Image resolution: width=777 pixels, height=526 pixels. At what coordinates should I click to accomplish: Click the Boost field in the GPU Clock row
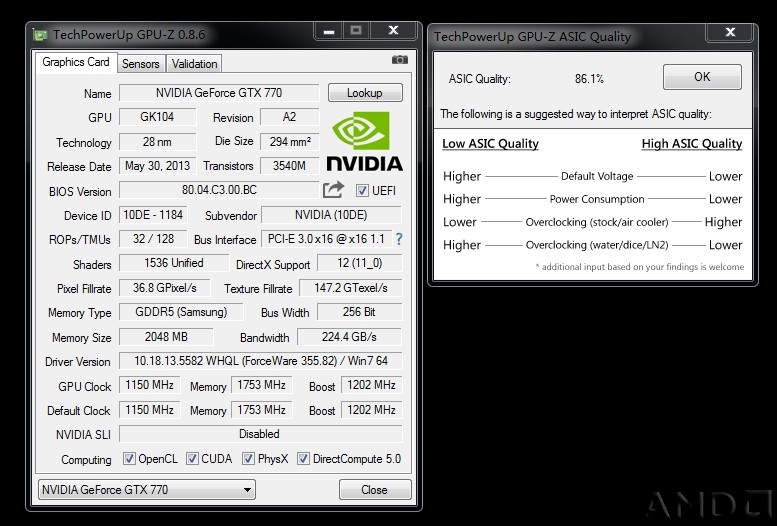click(x=372, y=385)
